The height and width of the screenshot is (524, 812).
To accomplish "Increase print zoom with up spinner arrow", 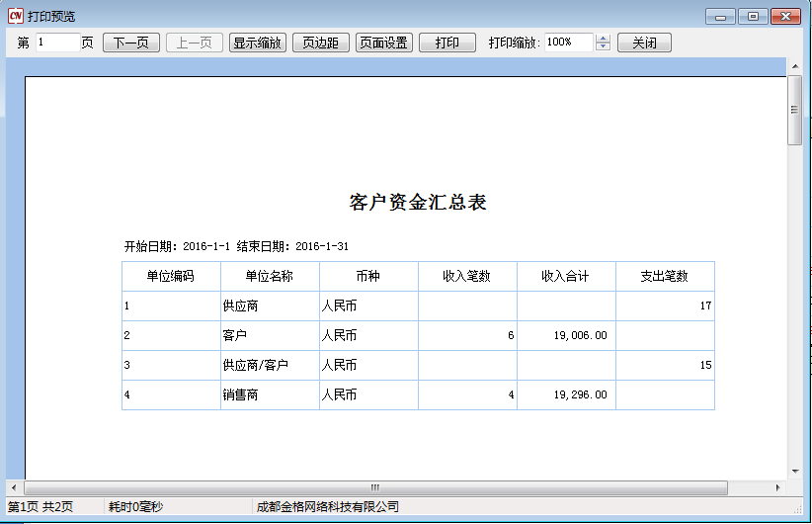I will [604, 39].
